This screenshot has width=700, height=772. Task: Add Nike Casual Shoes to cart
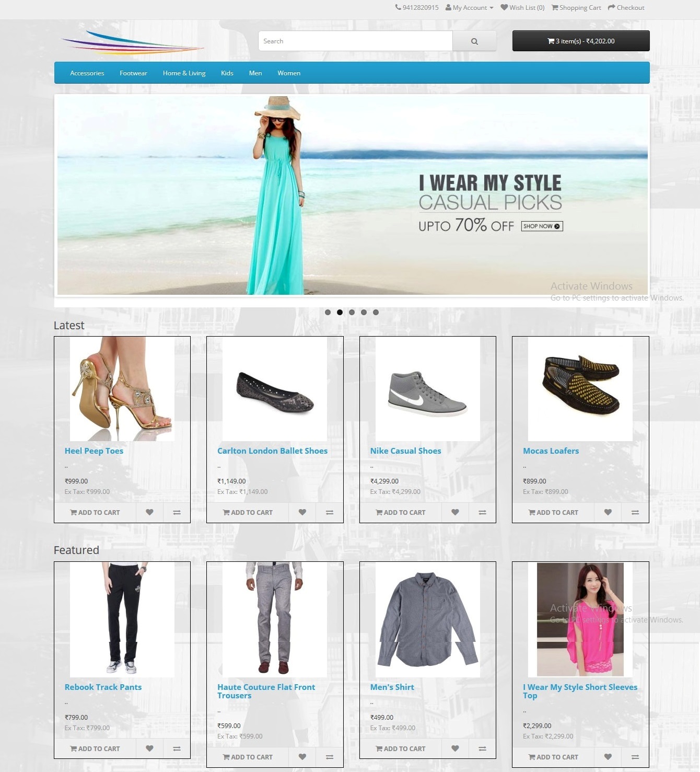pyautogui.click(x=400, y=512)
